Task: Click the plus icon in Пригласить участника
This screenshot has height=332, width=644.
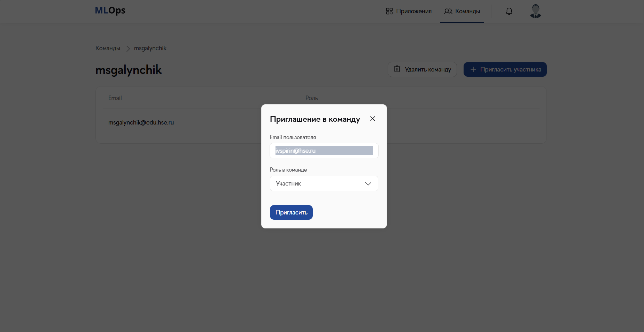Action: pos(473,69)
